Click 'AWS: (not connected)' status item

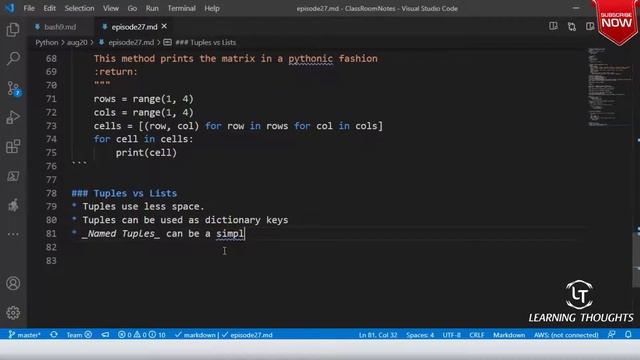point(566,335)
